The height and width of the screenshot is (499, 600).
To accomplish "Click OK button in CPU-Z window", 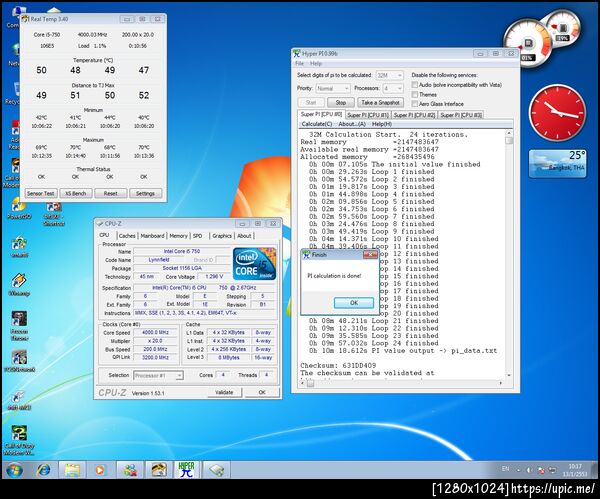I will tap(262, 392).
